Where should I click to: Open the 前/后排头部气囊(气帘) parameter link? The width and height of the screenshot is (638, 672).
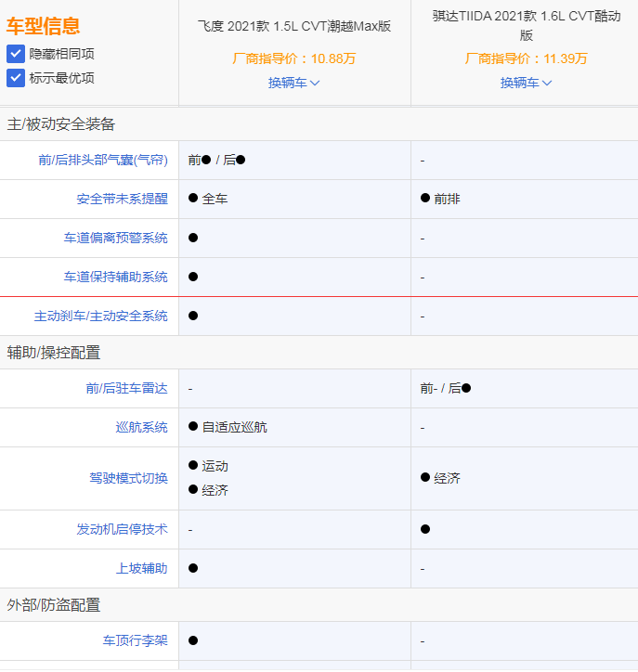pyautogui.click(x=103, y=160)
